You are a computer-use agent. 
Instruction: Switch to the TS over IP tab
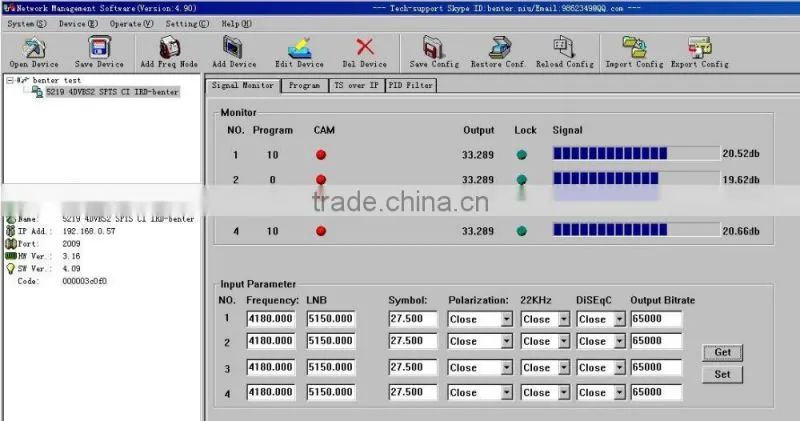(357, 86)
